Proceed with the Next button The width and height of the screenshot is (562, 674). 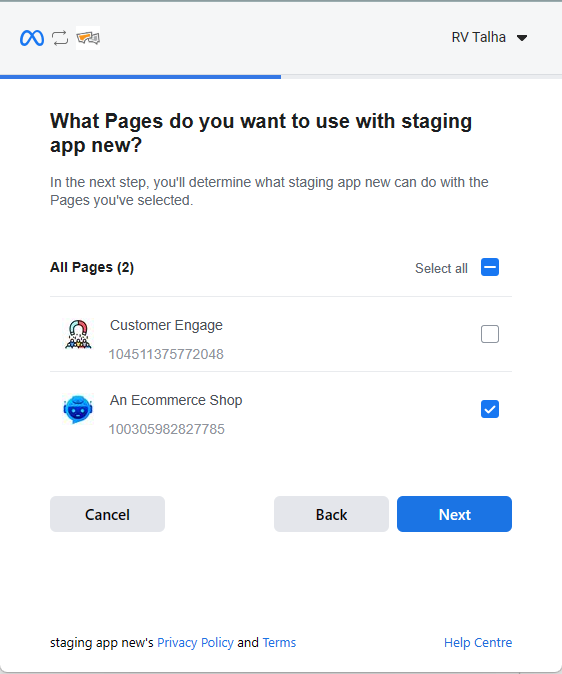pos(455,514)
